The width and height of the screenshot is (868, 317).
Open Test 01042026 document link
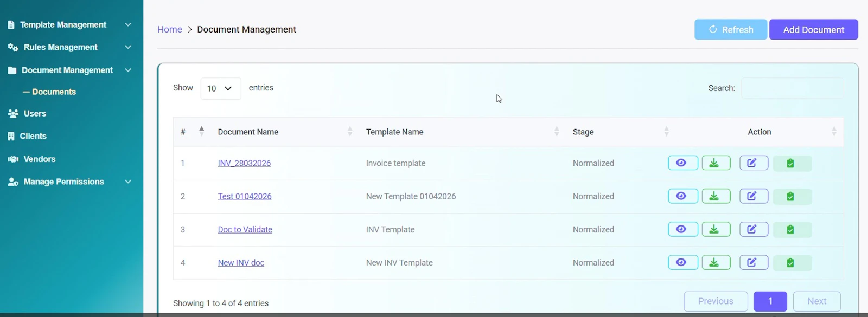pyautogui.click(x=245, y=196)
